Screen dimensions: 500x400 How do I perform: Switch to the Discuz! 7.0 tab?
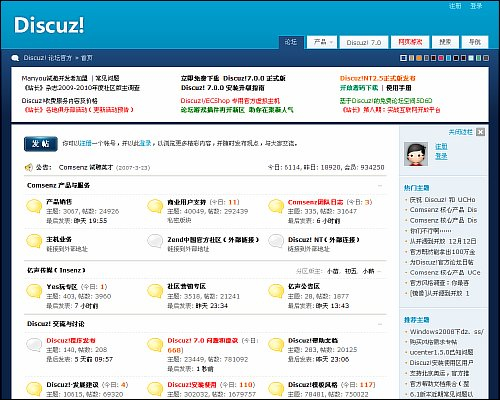pos(364,42)
